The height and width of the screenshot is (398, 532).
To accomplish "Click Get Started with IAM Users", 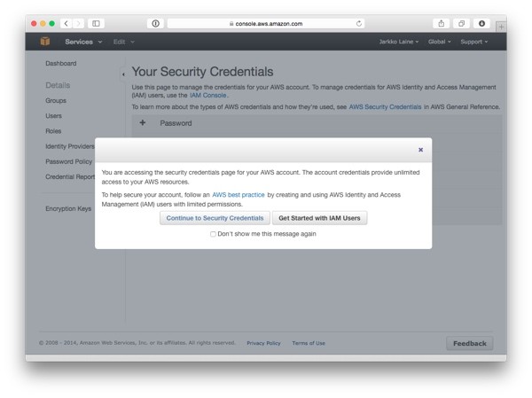I will (319, 218).
